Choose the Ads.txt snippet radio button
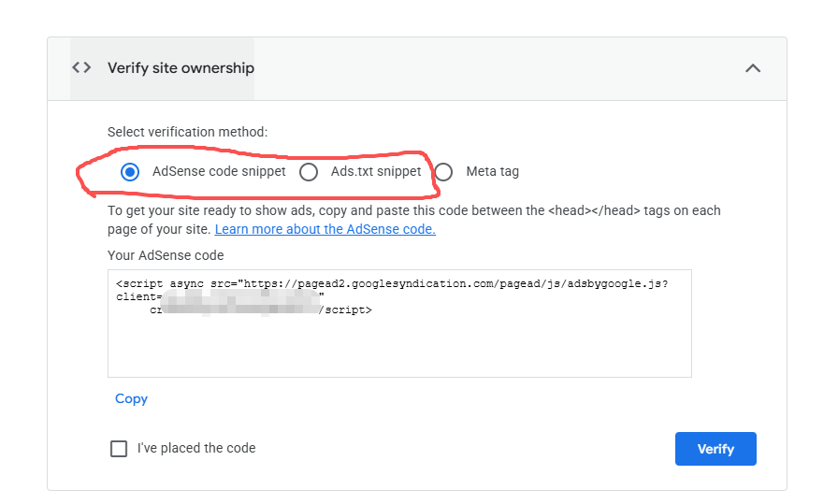 tap(309, 172)
